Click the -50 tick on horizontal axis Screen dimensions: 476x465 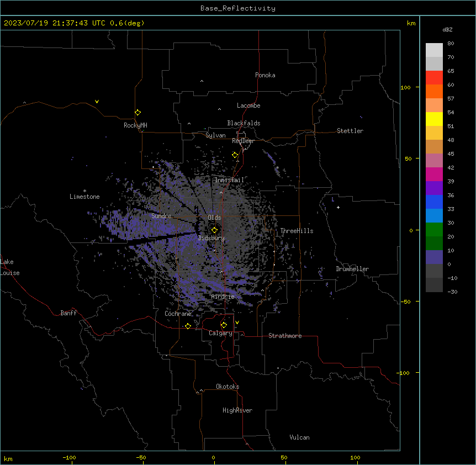click(x=141, y=458)
